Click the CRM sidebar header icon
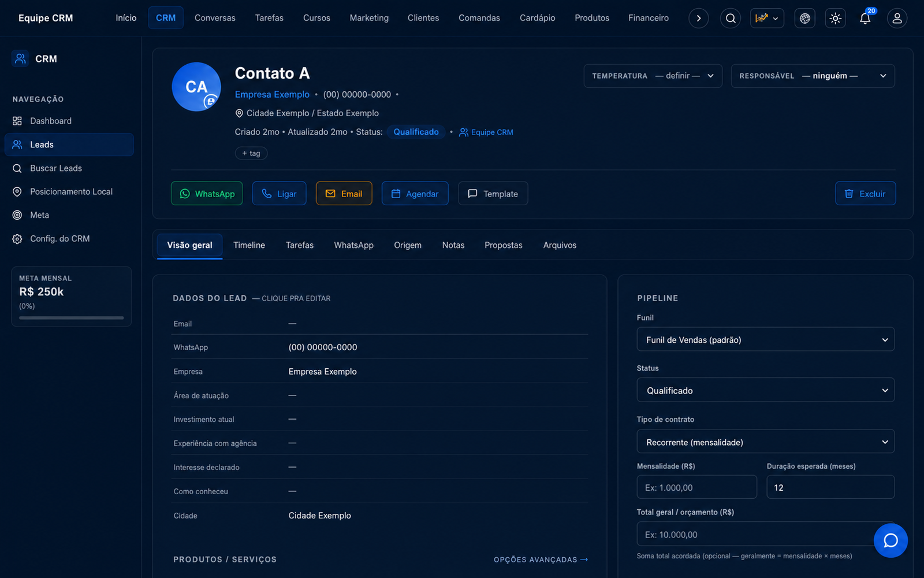 click(x=20, y=58)
